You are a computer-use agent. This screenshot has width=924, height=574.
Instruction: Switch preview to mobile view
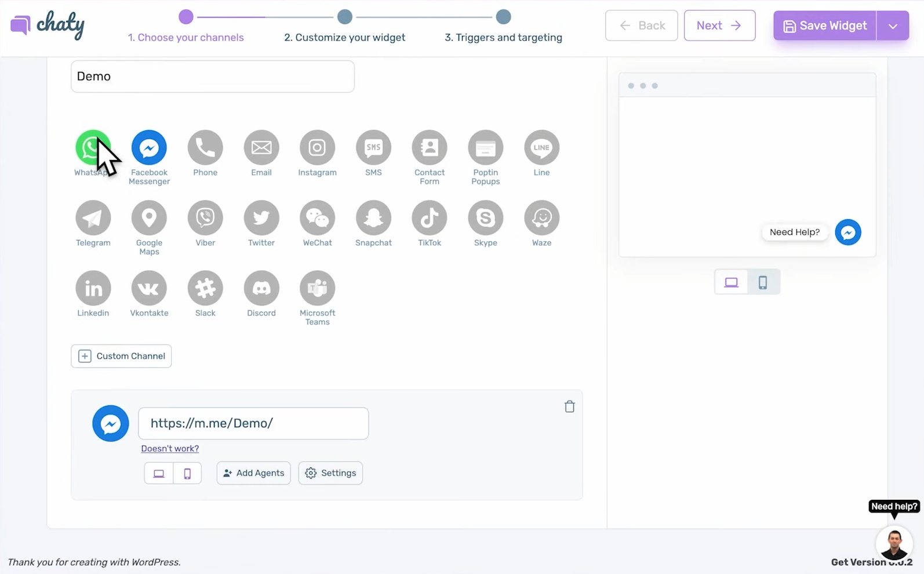coord(763,282)
